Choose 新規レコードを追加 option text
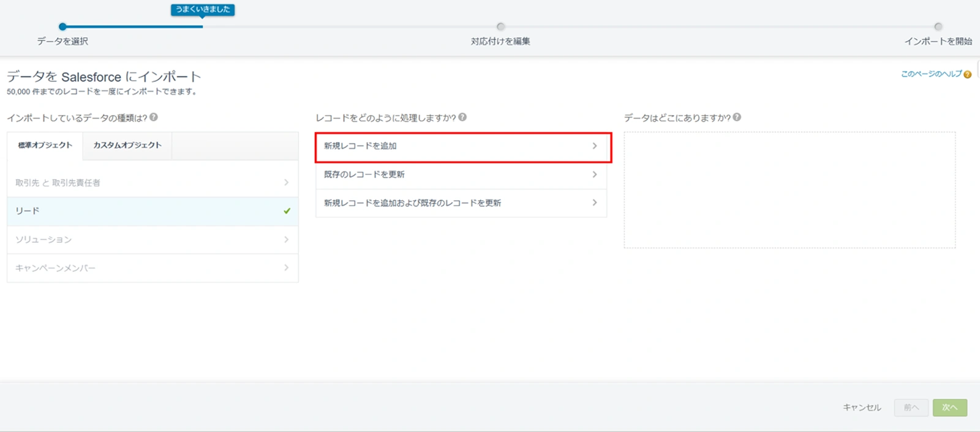980x432 pixels. [360, 146]
